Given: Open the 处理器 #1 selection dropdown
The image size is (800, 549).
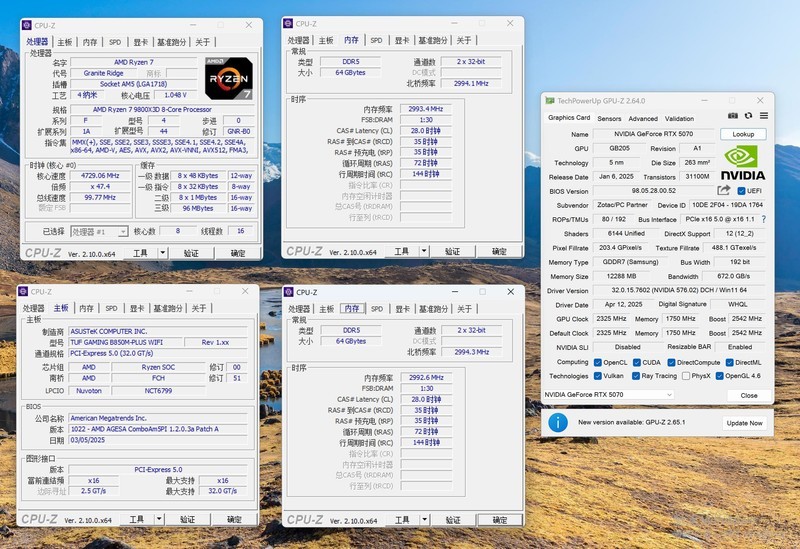Looking at the screenshot, I should [x=99, y=232].
